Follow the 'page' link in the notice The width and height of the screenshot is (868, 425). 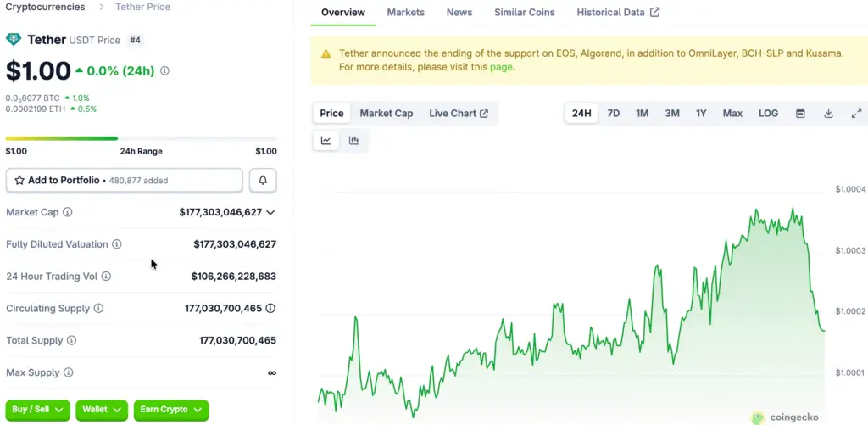[x=501, y=67]
